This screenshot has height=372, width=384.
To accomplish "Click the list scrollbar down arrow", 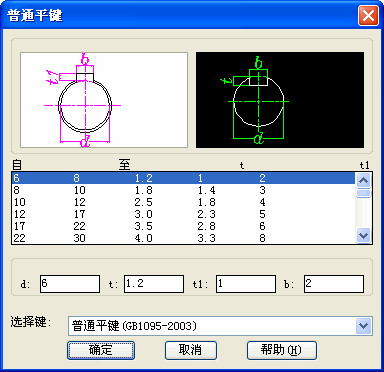I will coord(363,235).
